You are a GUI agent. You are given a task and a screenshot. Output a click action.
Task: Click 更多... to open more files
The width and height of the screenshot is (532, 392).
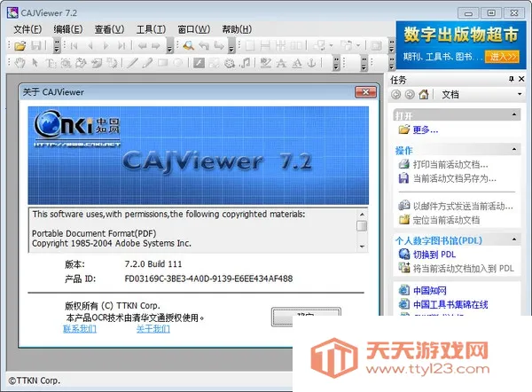(x=426, y=129)
